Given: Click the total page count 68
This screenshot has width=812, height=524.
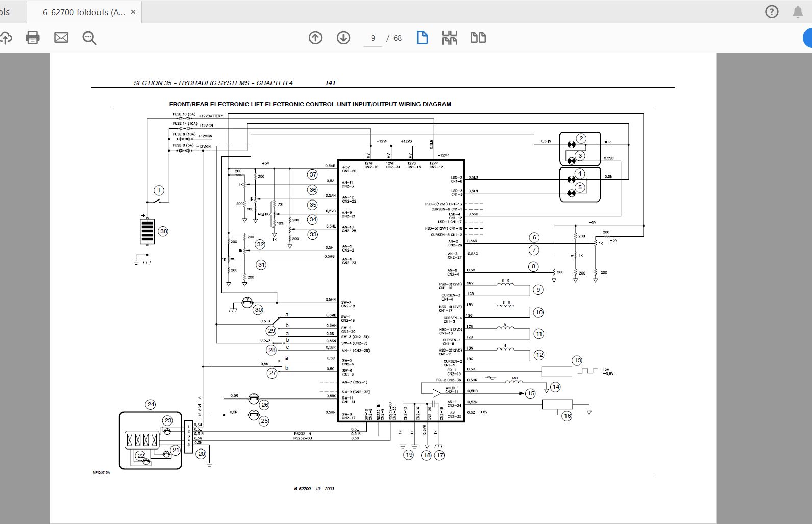Looking at the screenshot, I should pos(398,38).
